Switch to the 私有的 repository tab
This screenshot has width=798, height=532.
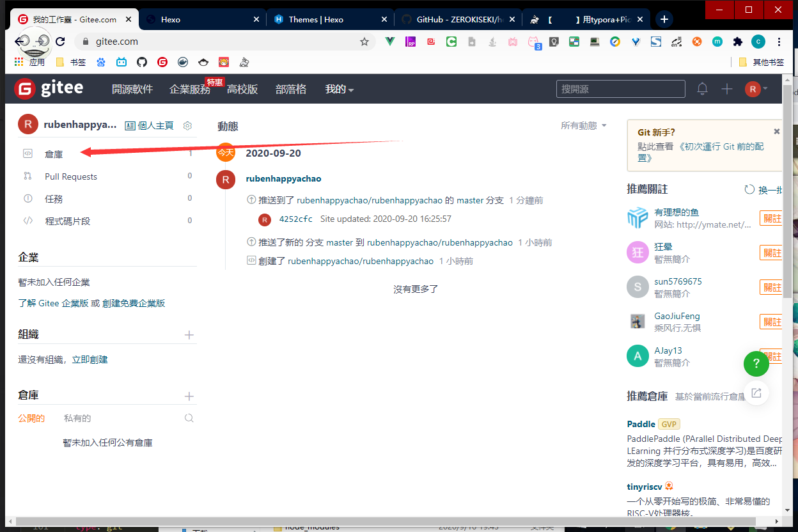click(x=77, y=418)
